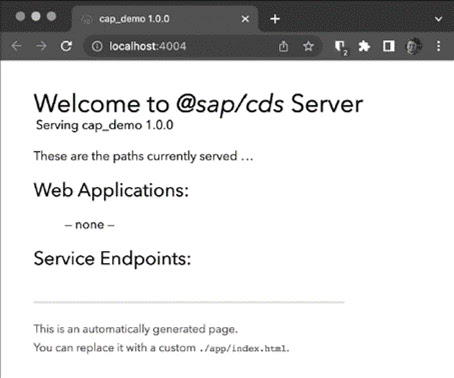Open the user profile avatar
Viewport: 454px width, 378px height.
pyautogui.click(x=413, y=46)
